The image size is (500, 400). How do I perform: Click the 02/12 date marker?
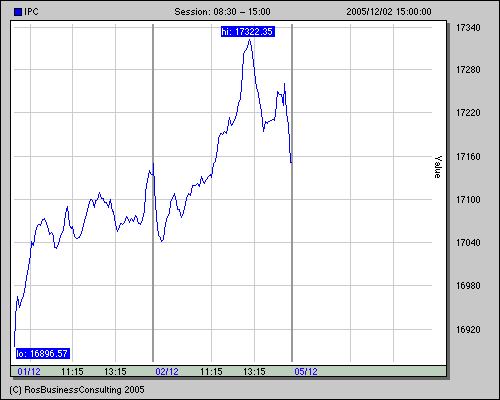(167, 372)
